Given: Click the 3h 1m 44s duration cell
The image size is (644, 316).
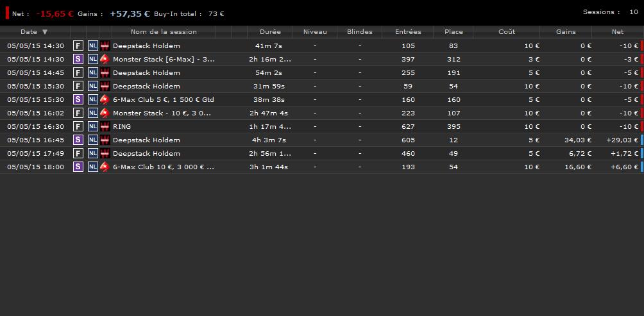Looking at the screenshot, I should coord(270,167).
